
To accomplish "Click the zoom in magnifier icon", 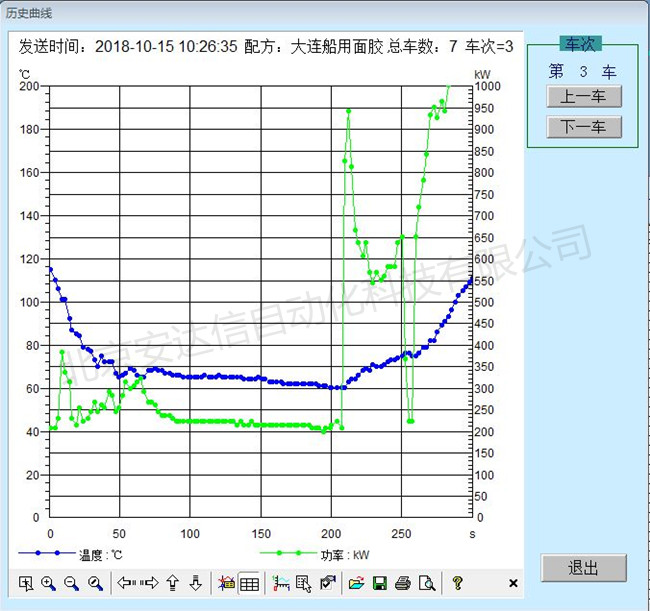I will click(48, 583).
